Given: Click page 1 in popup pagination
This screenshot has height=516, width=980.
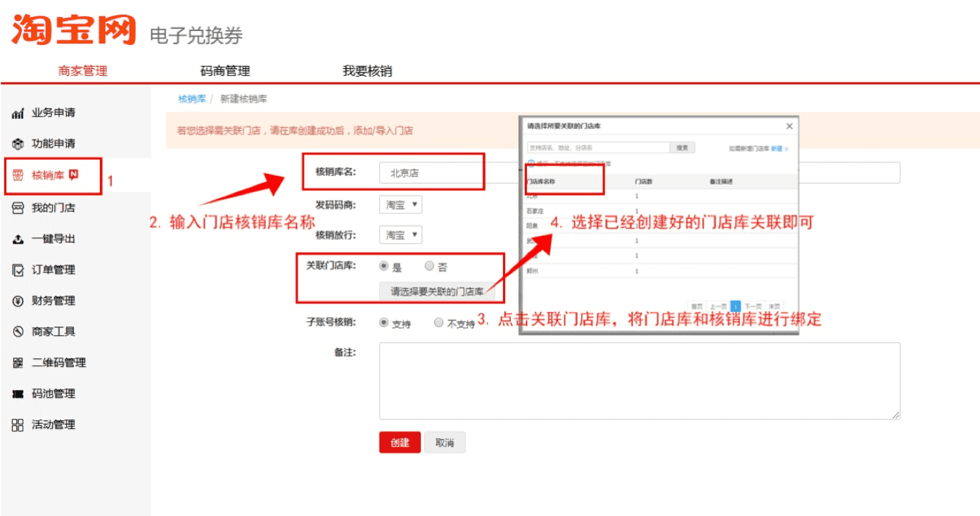Looking at the screenshot, I should point(736,306).
